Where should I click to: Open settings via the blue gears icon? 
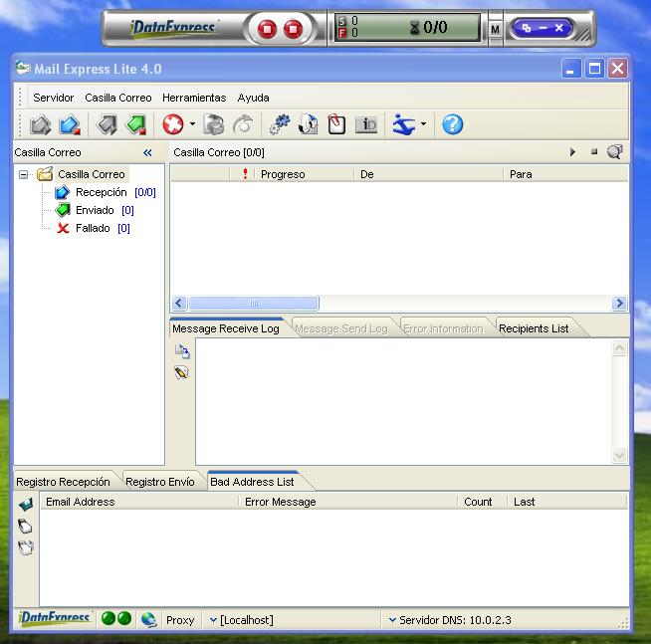point(280,124)
